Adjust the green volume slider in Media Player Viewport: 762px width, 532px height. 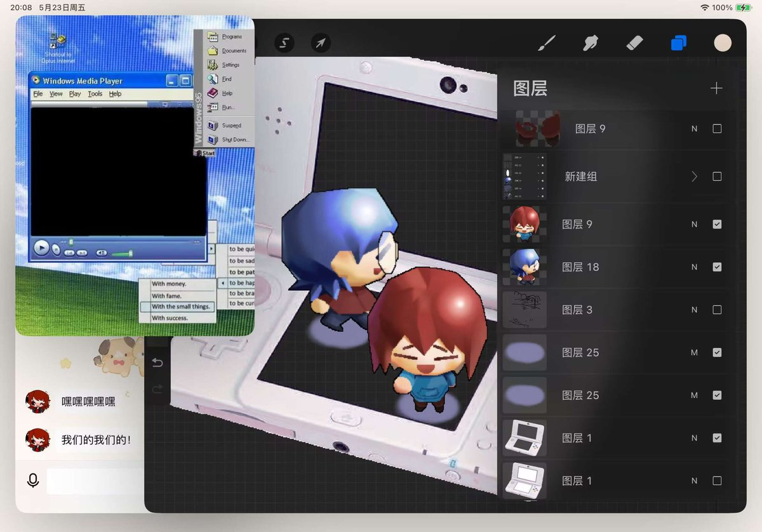coord(121,253)
